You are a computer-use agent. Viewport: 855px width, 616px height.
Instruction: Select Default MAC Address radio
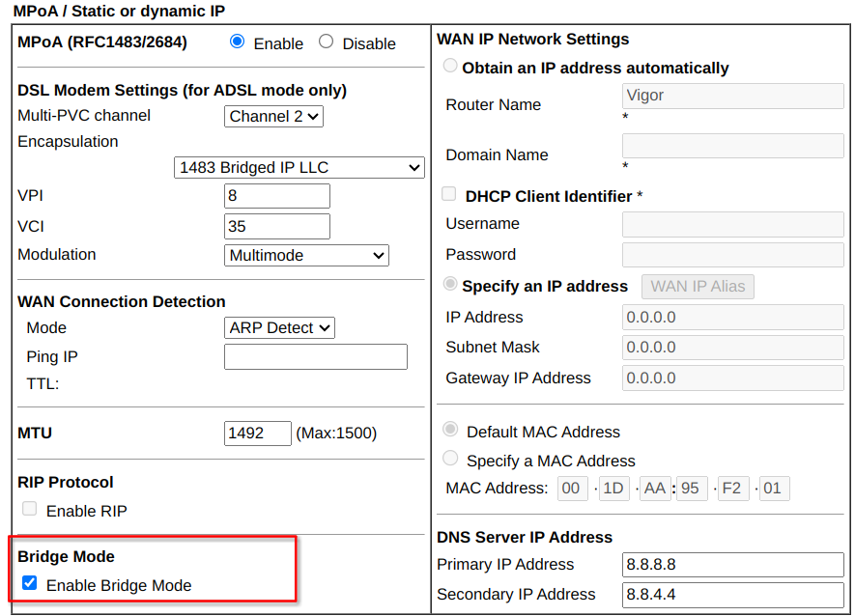click(450, 430)
